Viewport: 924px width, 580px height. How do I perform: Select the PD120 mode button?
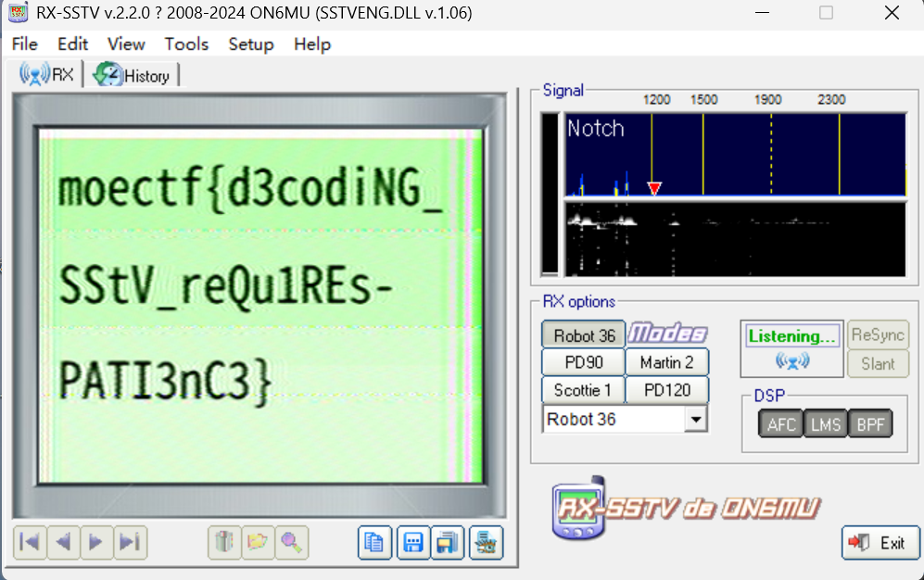(x=666, y=390)
